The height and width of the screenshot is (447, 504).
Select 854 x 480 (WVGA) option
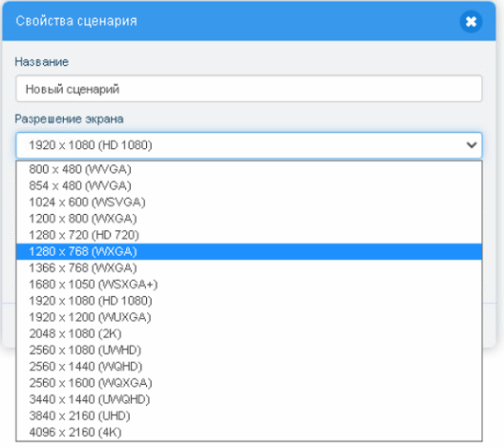coord(249,186)
